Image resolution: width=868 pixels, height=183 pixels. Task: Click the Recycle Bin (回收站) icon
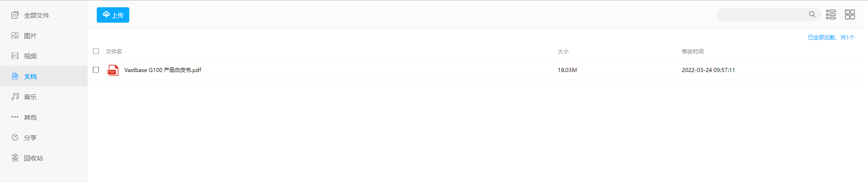[15, 158]
